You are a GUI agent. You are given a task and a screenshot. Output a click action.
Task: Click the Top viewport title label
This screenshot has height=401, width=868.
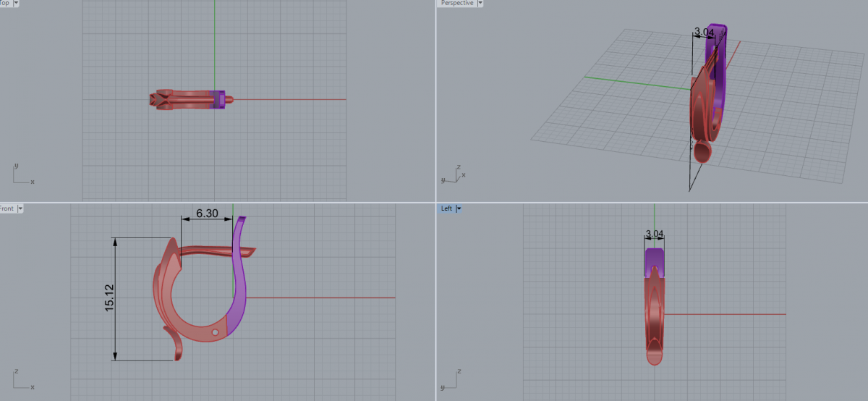(x=4, y=4)
